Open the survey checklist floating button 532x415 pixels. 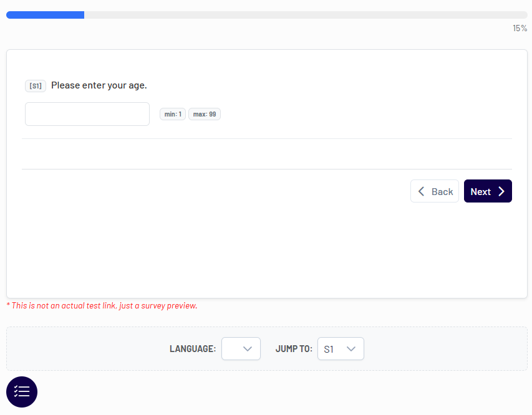coord(22,392)
